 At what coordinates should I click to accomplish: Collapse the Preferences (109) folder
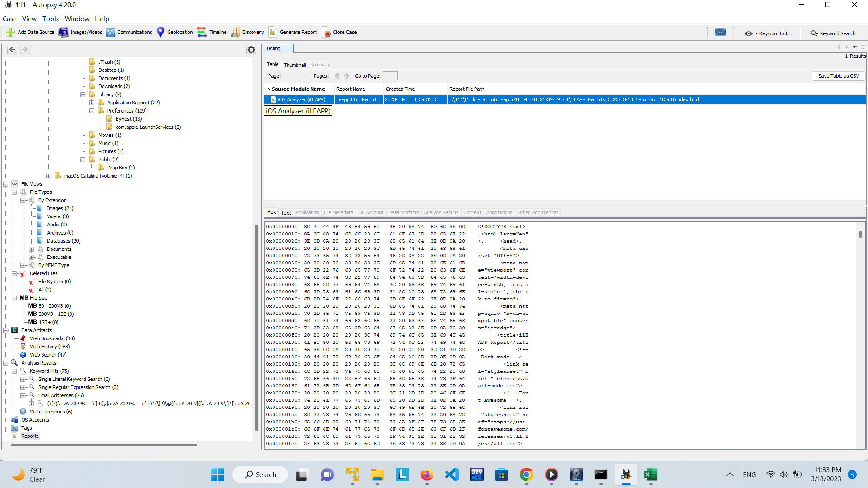[92, 111]
